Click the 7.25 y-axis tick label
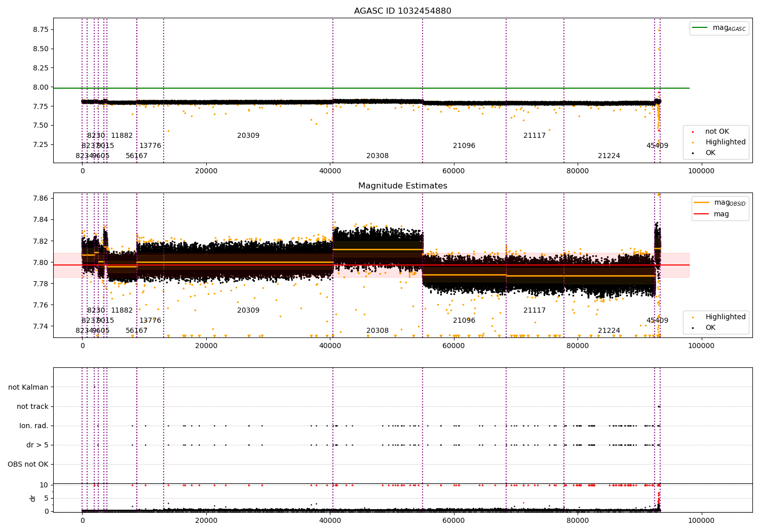The image size is (760, 532). 40,144
